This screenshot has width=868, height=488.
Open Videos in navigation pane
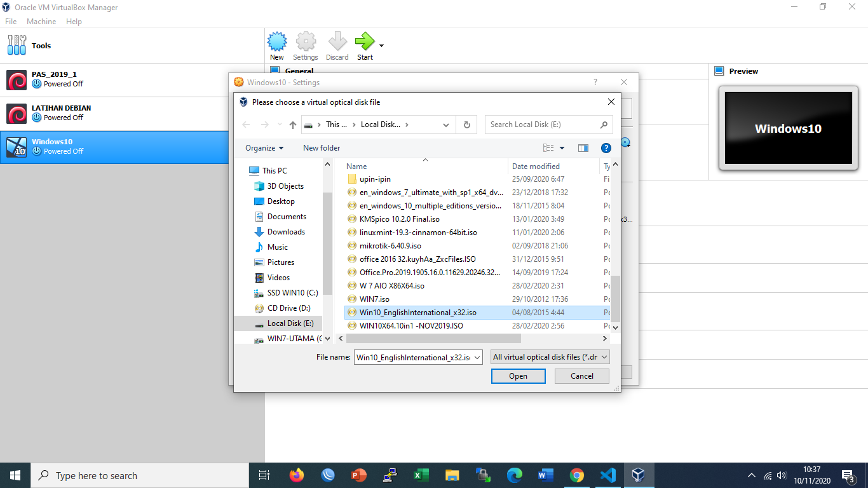point(272,278)
